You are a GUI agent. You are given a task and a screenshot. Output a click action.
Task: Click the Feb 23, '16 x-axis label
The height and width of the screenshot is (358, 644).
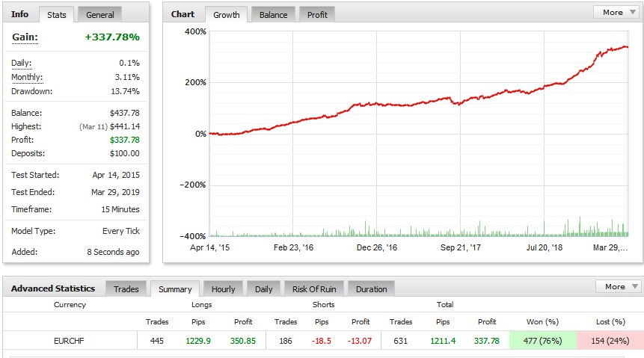(x=293, y=247)
